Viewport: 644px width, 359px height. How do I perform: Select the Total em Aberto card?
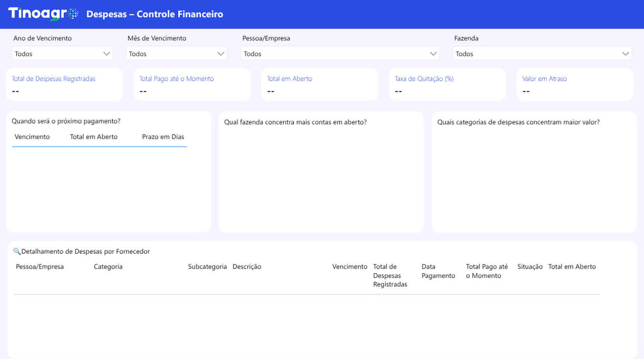320,85
